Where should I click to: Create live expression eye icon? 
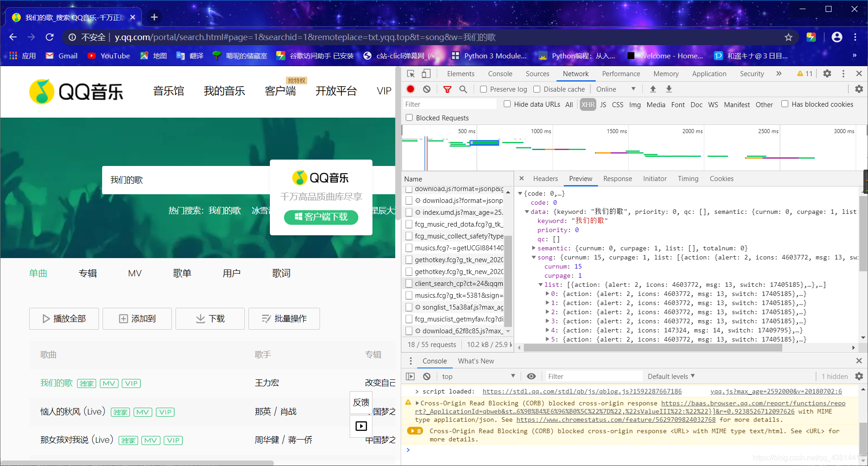(531, 377)
